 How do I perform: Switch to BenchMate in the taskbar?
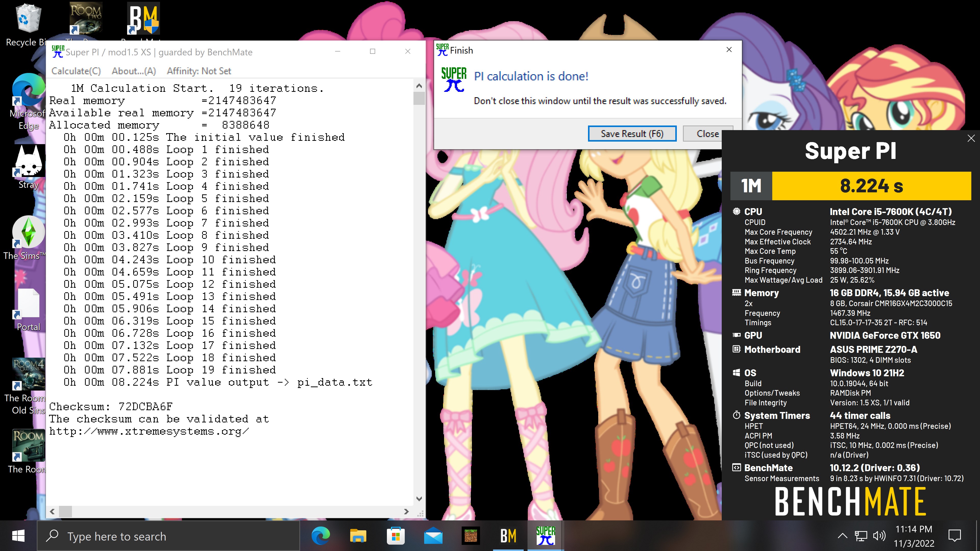pyautogui.click(x=508, y=536)
